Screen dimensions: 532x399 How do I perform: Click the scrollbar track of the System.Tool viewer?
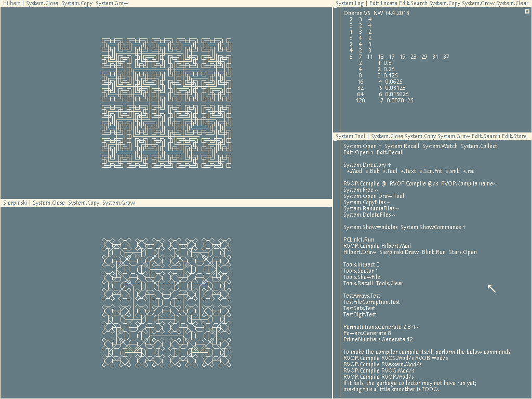[x=336, y=260]
